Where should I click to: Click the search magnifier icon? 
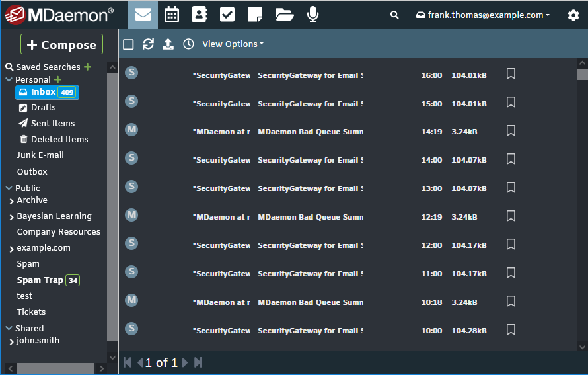tap(394, 15)
